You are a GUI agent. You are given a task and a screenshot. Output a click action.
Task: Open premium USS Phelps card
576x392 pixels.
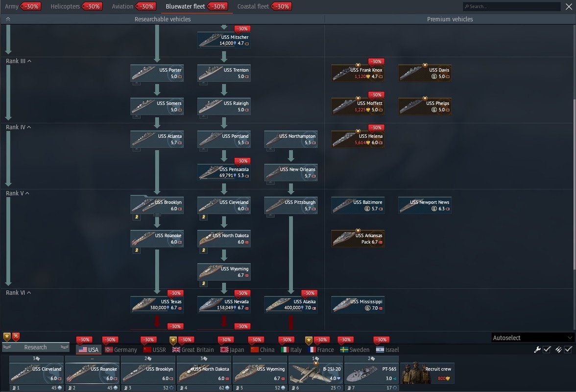pyautogui.click(x=425, y=106)
